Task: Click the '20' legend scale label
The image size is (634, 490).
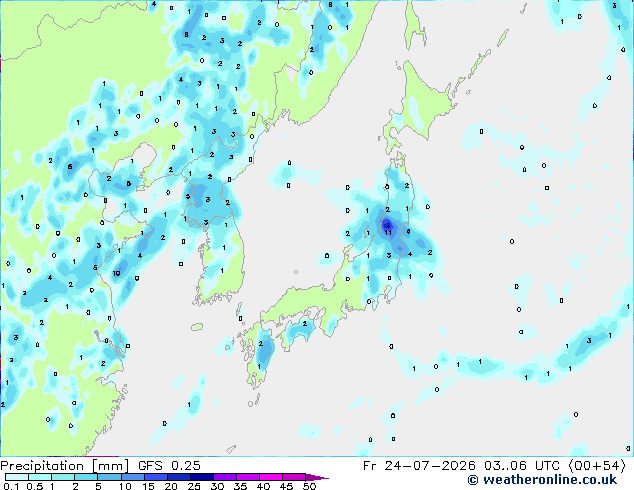Action: click(x=171, y=486)
